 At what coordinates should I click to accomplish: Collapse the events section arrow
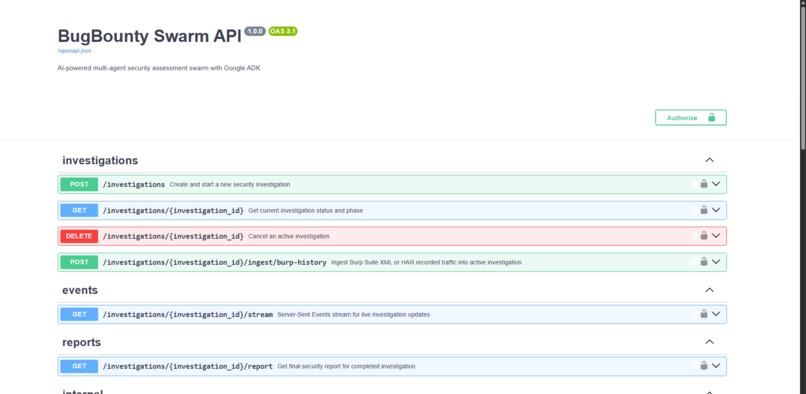(709, 290)
